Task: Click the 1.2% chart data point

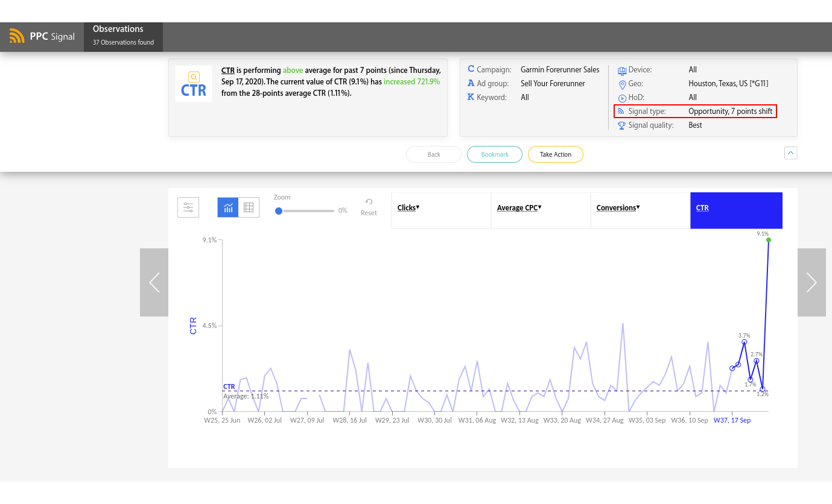Action: (763, 389)
